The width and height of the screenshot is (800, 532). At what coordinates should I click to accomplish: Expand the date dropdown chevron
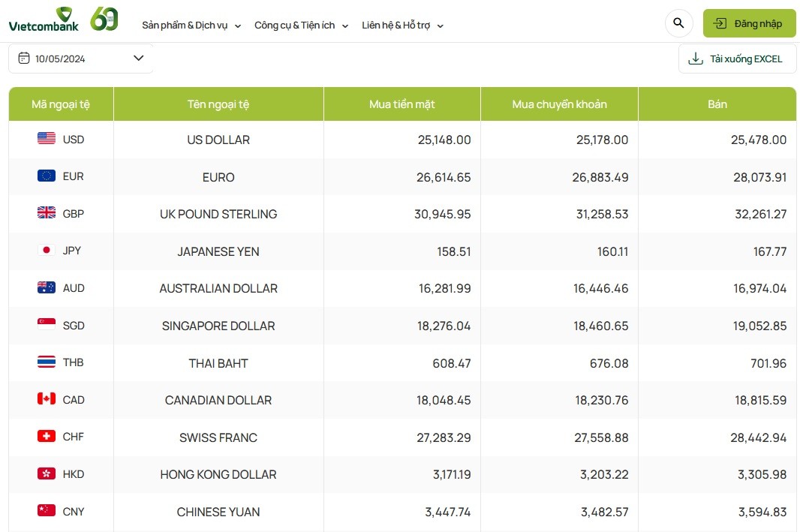(138, 59)
